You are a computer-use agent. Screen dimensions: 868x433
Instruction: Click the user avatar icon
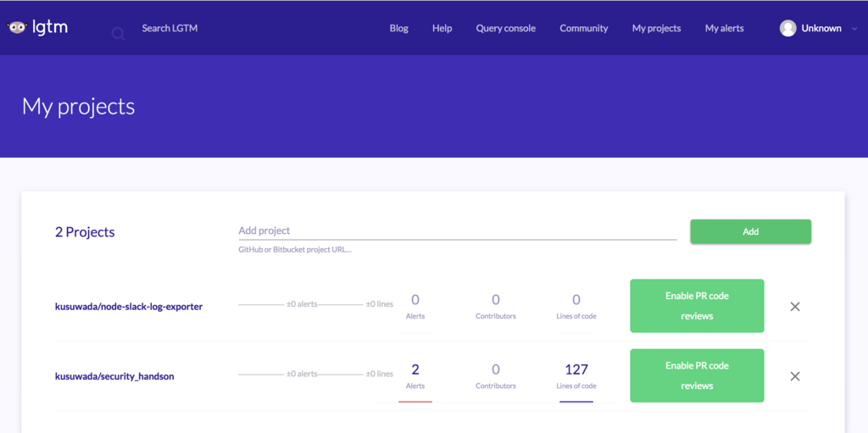click(787, 28)
